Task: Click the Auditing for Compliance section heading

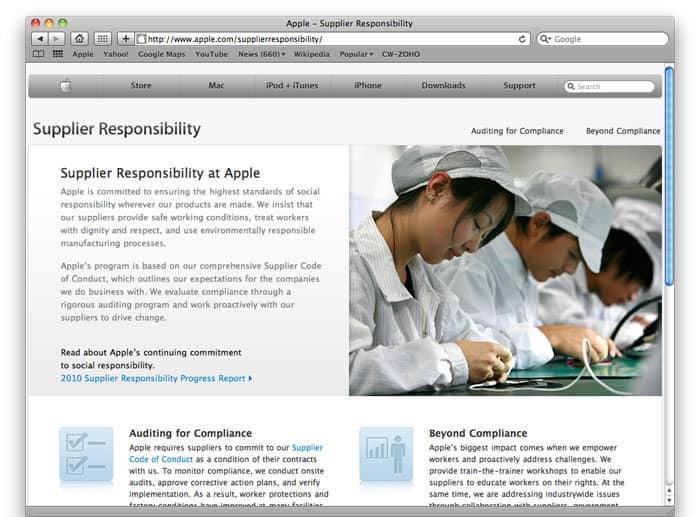Action: (191, 433)
